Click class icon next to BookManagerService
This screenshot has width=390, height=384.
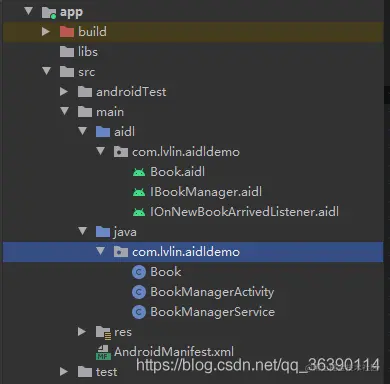139,312
